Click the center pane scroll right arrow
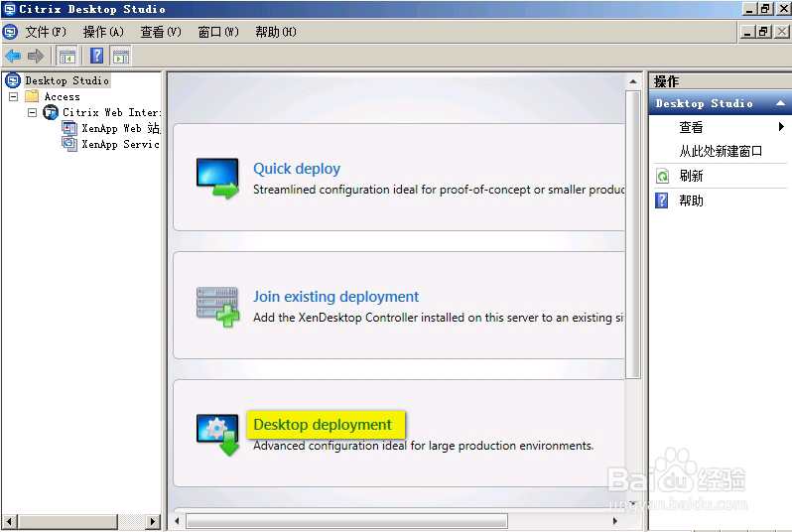The width and height of the screenshot is (792, 532). [614, 521]
